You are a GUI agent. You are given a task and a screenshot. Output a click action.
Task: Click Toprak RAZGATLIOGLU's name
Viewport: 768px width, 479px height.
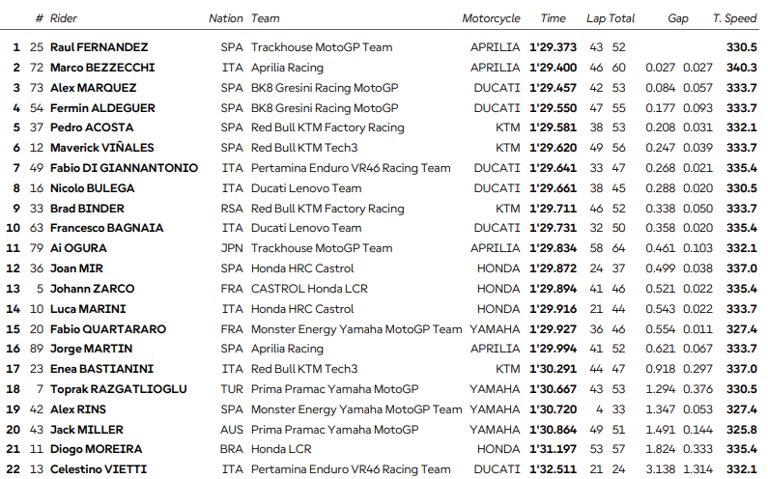(x=119, y=389)
